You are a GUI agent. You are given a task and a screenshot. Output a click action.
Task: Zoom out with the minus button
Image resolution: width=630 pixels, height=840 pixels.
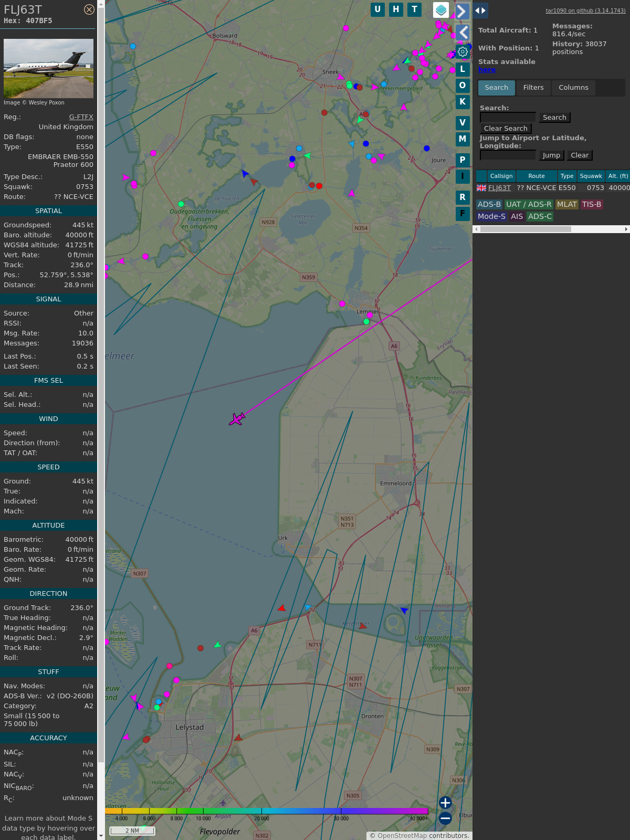(445, 818)
